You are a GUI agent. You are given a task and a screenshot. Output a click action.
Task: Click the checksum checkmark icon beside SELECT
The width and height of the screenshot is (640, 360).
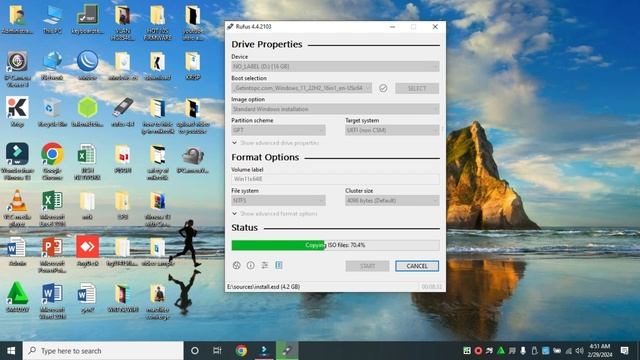[383, 88]
